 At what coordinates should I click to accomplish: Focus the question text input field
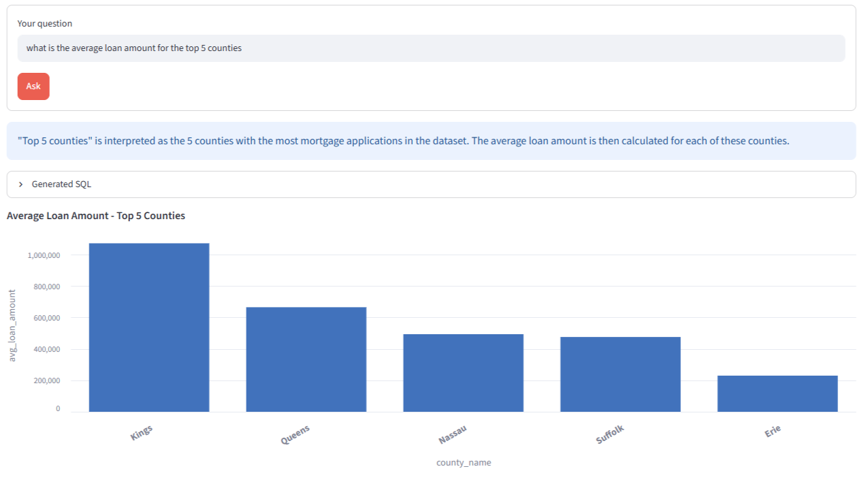pos(431,48)
